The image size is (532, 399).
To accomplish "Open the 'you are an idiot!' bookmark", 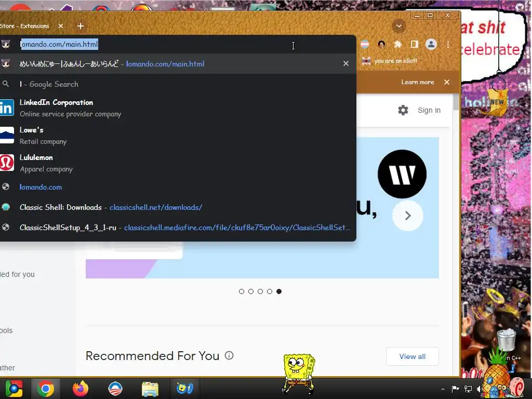I will point(390,61).
